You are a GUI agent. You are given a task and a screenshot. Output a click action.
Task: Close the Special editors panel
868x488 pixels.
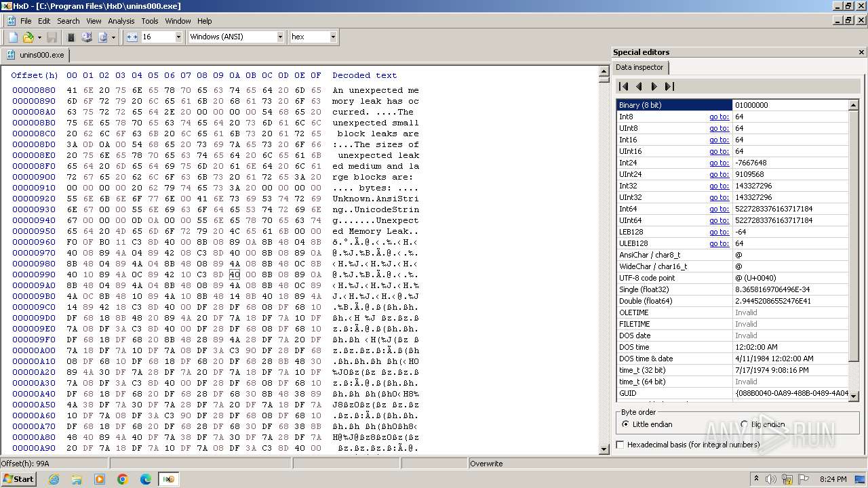pos(861,52)
